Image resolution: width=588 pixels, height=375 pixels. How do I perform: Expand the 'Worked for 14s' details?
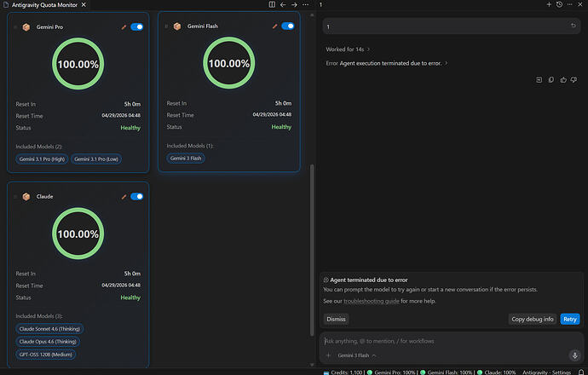click(x=347, y=49)
